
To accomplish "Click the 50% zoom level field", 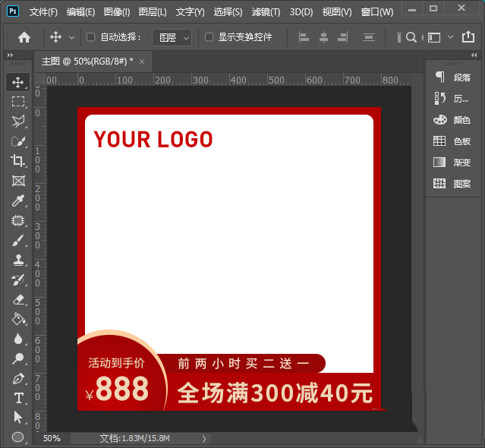I will pyautogui.click(x=52, y=438).
